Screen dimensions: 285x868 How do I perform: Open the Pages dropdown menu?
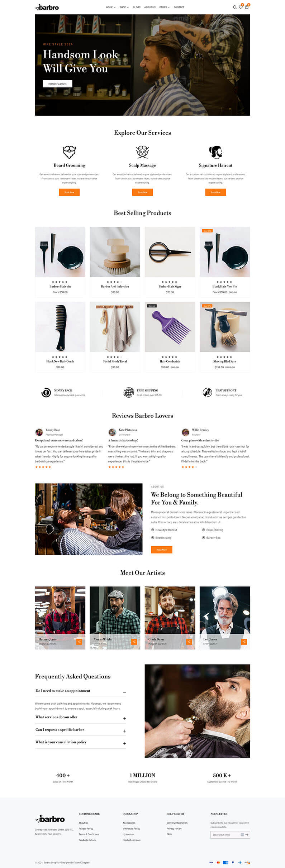pyautogui.click(x=165, y=7)
